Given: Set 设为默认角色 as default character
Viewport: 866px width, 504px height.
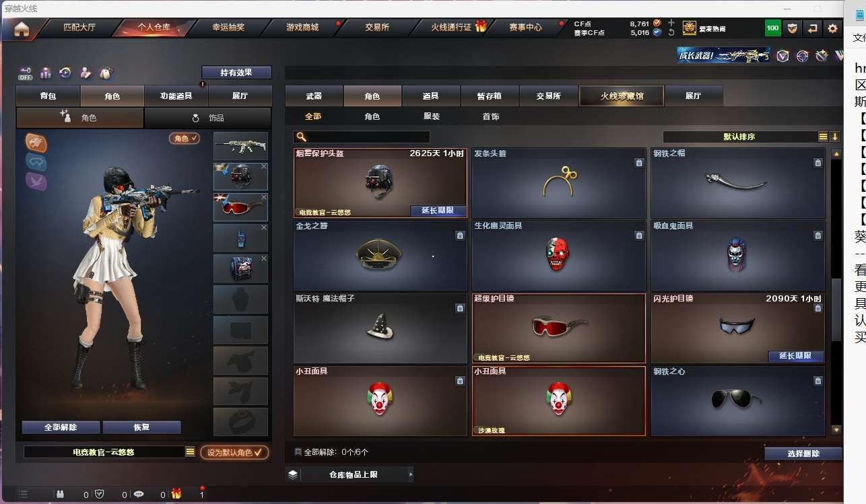Looking at the screenshot, I should [234, 452].
